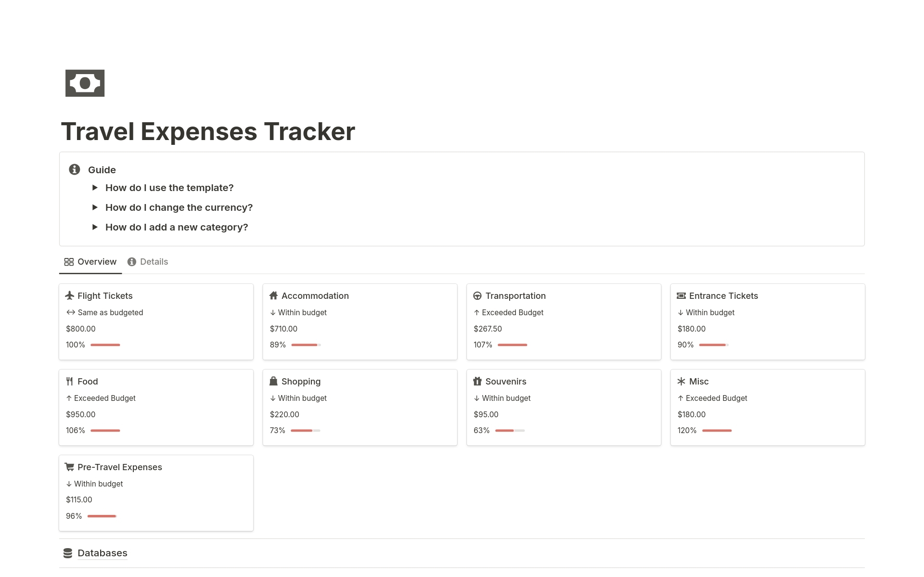Click the Databases stack icon
Viewport: 924px width, 577px height.
point(67,553)
